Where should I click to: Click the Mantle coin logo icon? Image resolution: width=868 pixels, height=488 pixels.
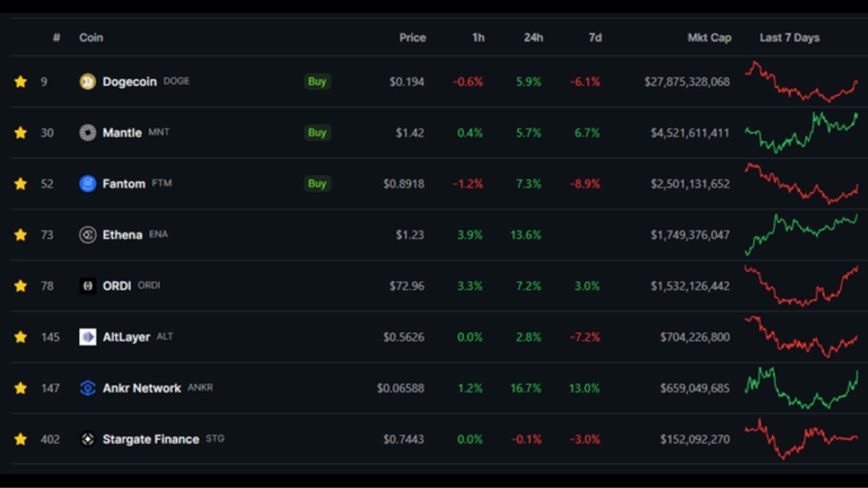coord(87,133)
